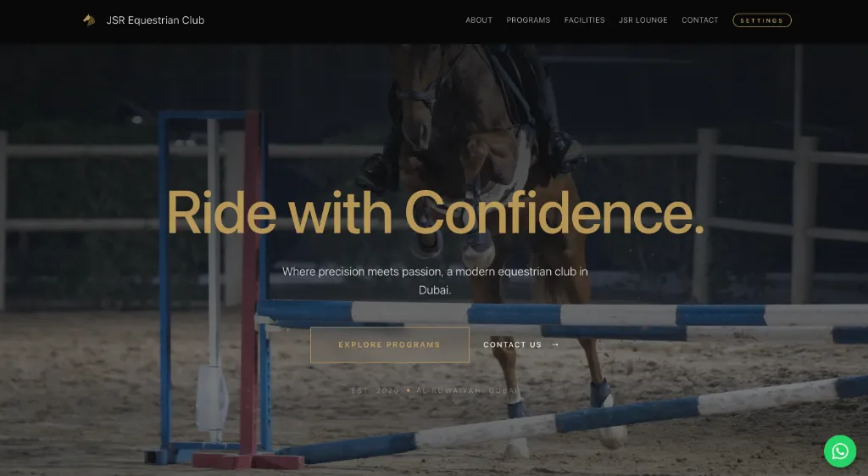The width and height of the screenshot is (868, 476).
Task: Go to the Programs nav item
Action: (528, 20)
